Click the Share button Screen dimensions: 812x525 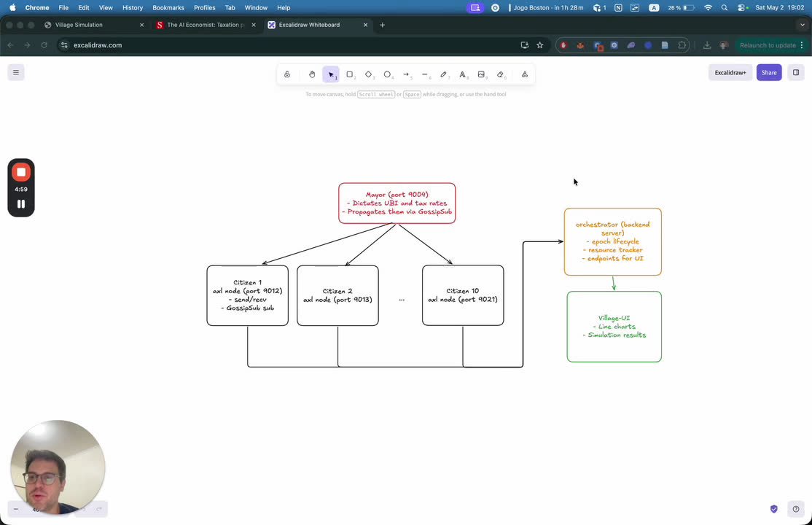coord(769,73)
